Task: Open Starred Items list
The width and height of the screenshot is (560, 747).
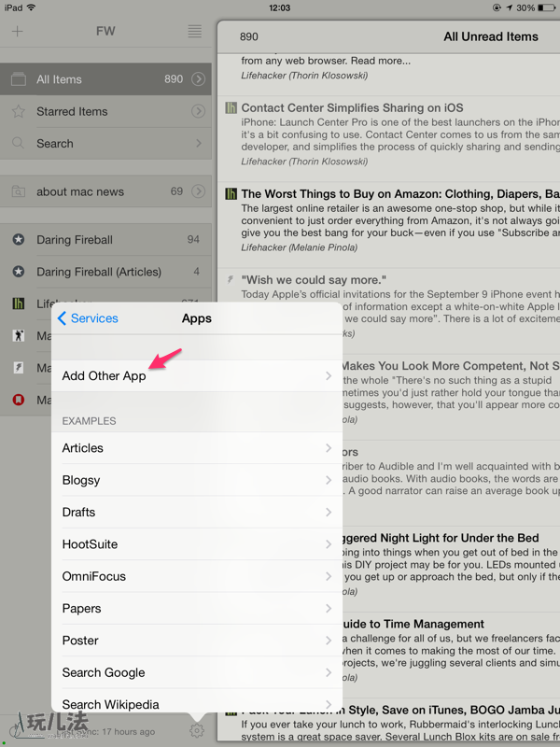Action: click(x=105, y=111)
